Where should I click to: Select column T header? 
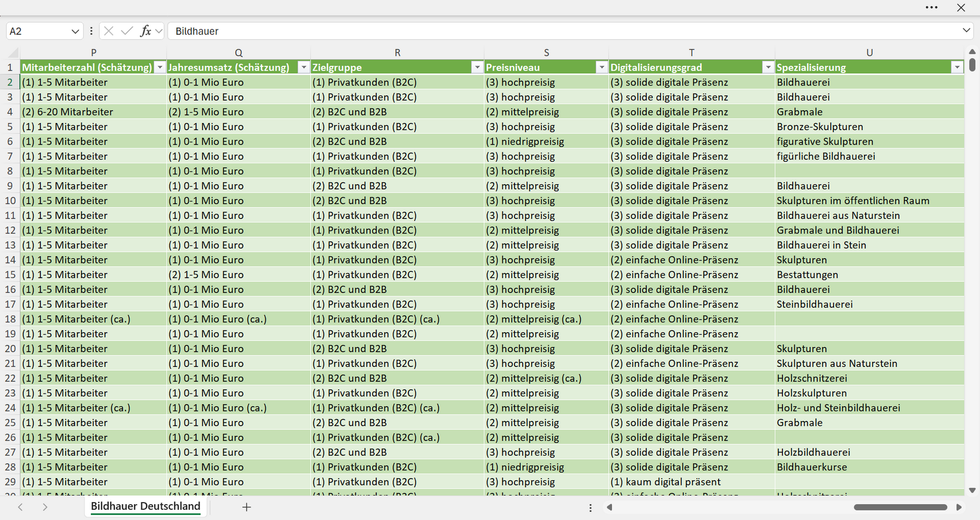[x=691, y=53]
